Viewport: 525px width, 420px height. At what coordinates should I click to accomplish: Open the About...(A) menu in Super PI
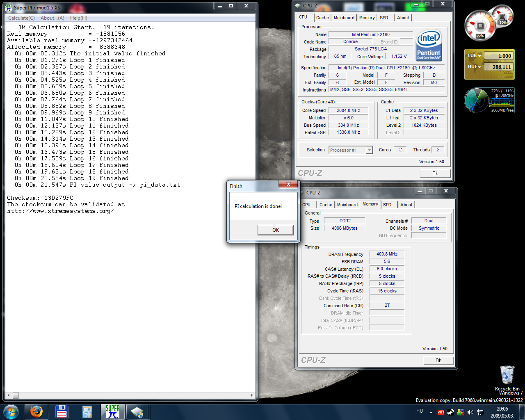coord(52,18)
